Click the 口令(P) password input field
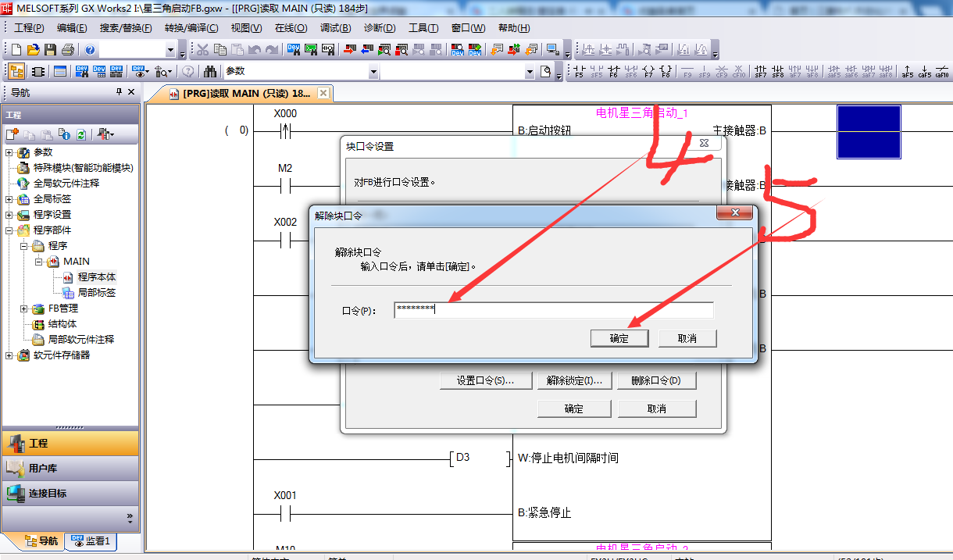953x560 pixels. 553,310
